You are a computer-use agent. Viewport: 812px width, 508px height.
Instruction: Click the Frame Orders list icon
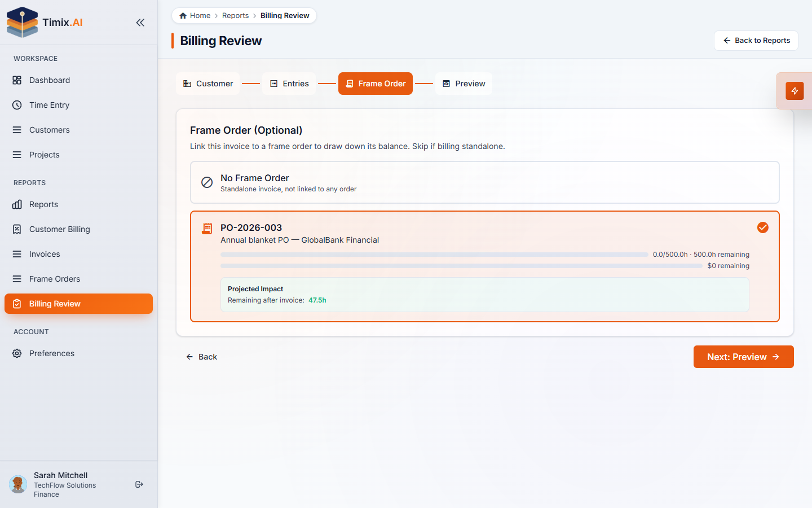coord(17,279)
